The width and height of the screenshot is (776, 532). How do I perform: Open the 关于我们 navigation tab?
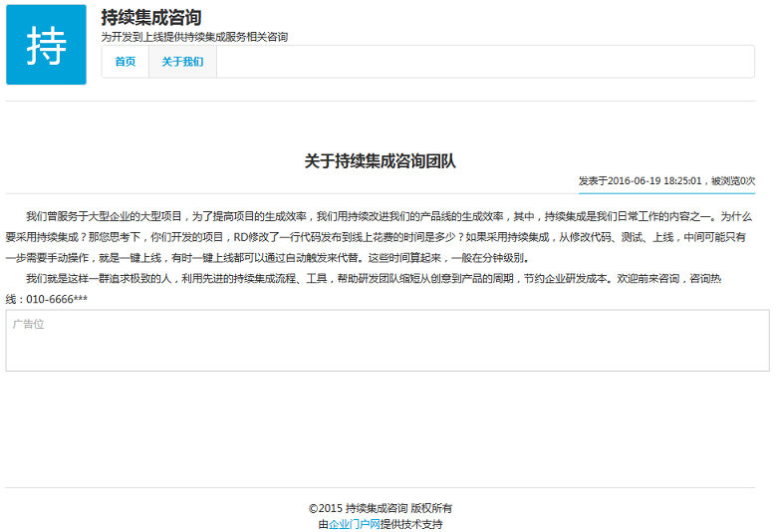tap(182, 62)
